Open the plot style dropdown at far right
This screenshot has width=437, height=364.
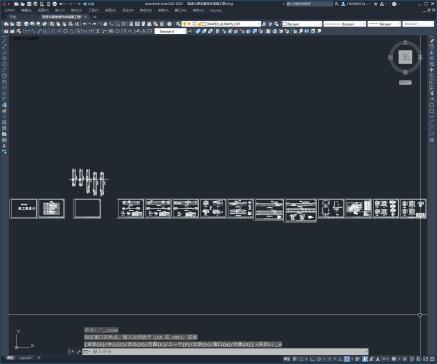click(x=418, y=24)
